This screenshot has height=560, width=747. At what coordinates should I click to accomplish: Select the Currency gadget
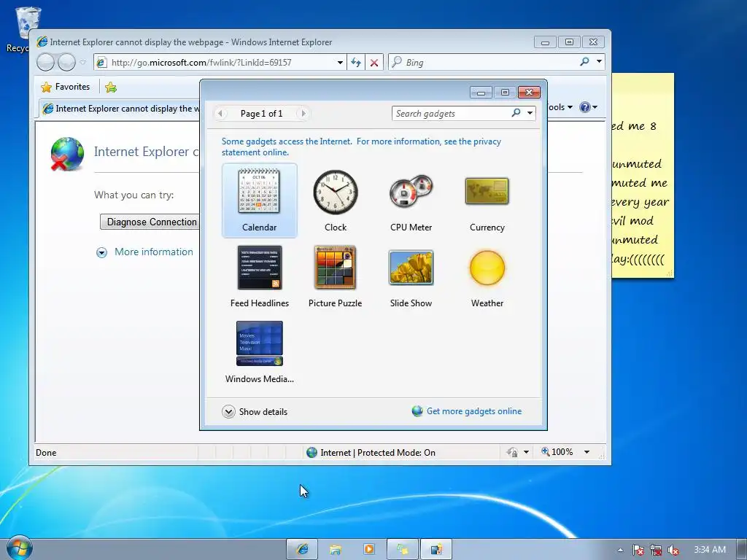(487, 200)
